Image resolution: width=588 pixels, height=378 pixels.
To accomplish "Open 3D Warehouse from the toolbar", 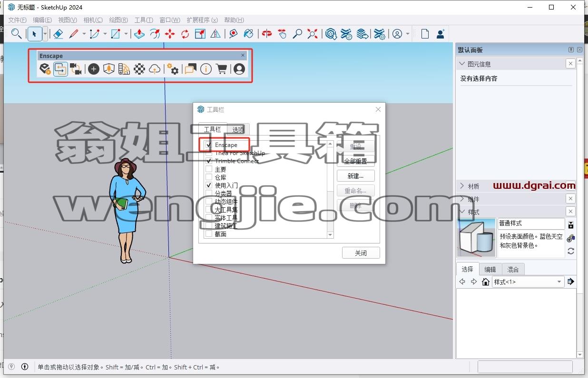I will pos(331,34).
